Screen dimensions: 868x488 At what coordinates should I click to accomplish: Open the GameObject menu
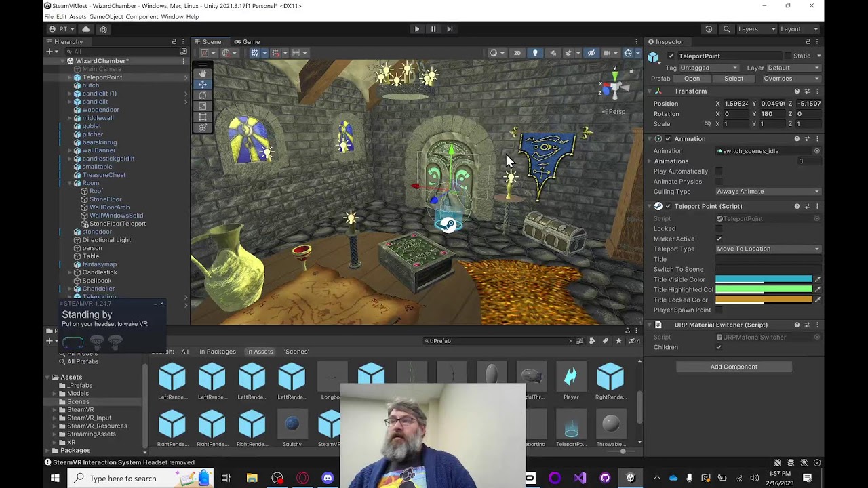pos(105,16)
